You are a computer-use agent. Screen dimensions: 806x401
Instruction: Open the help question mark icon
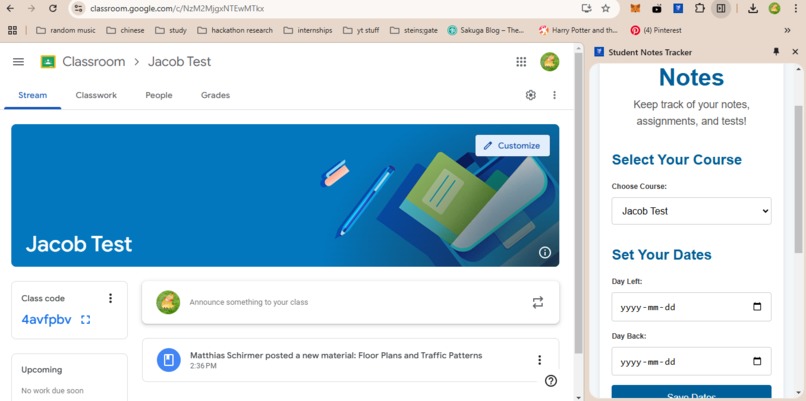[551, 381]
